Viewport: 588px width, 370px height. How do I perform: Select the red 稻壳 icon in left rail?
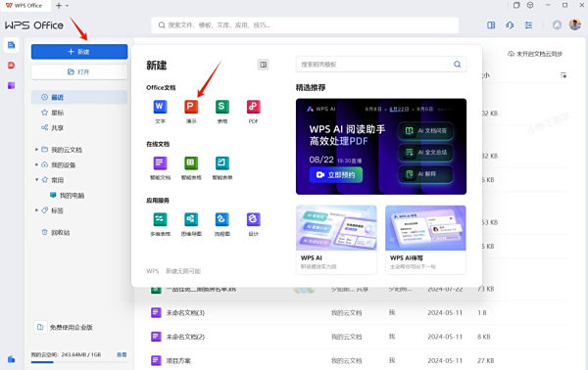[11, 66]
